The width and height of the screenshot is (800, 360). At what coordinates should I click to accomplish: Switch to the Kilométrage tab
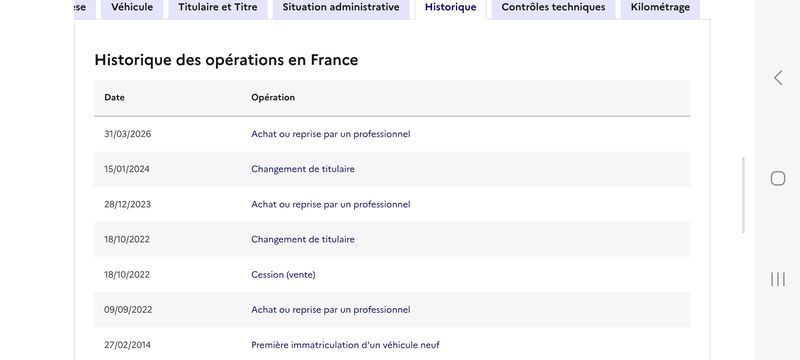tap(660, 8)
